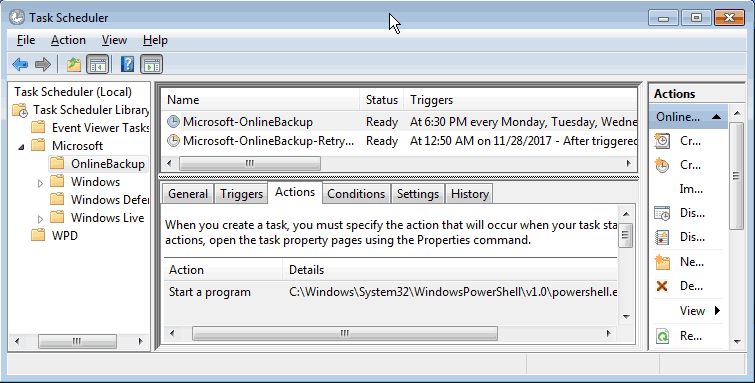Sort by the Status column header
Screen dimensions: 755x383
pos(382,100)
